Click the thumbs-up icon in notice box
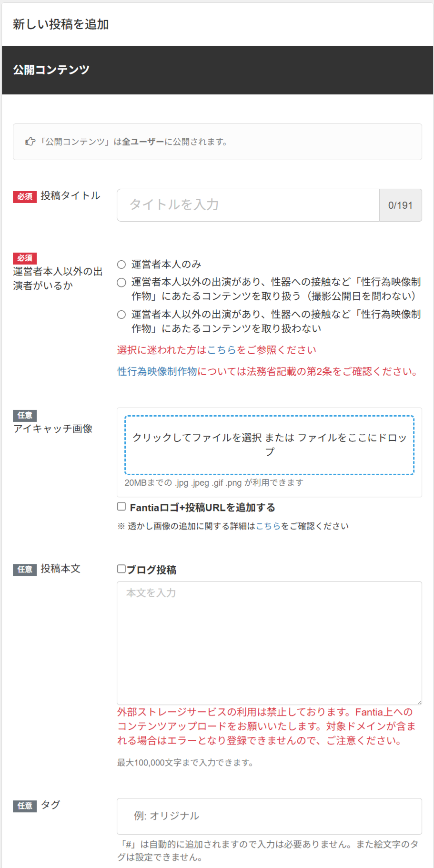 30,142
